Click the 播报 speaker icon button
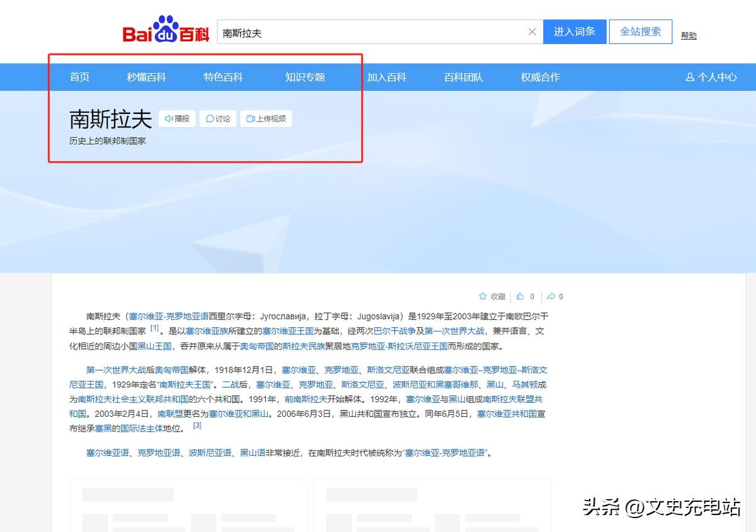 [x=177, y=118]
